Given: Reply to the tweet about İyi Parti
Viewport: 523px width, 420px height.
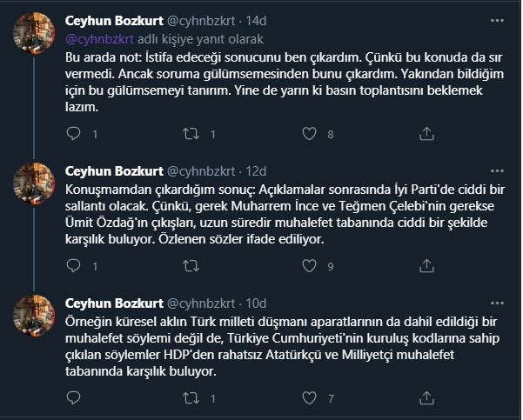Looking at the screenshot, I should [74, 266].
